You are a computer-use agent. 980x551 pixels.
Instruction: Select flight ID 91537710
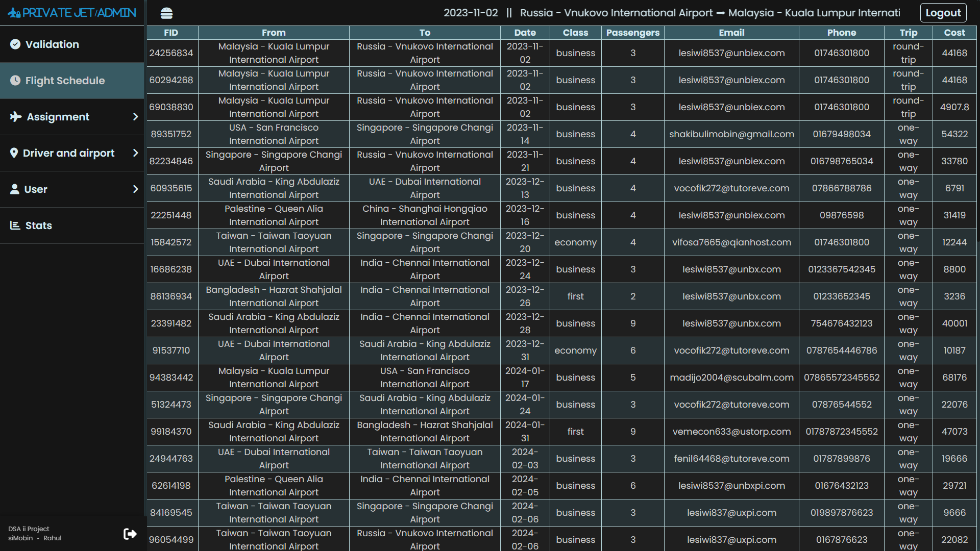(171, 350)
